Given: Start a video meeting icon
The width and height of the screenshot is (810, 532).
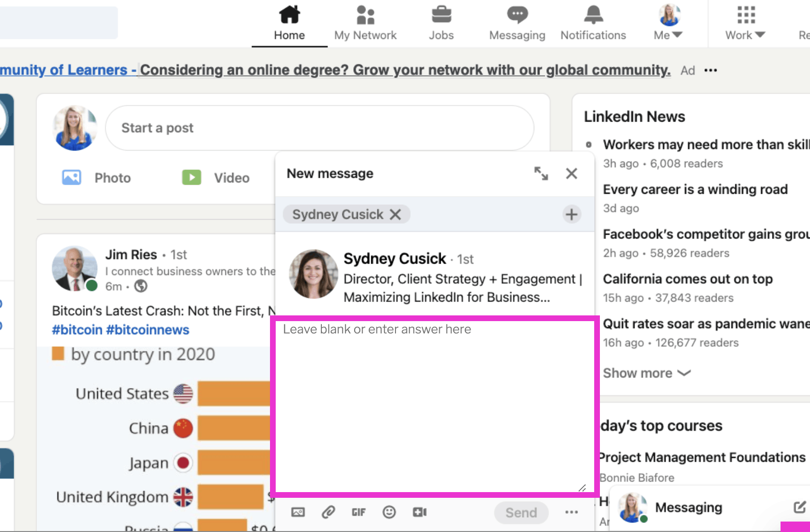Looking at the screenshot, I should click(419, 512).
